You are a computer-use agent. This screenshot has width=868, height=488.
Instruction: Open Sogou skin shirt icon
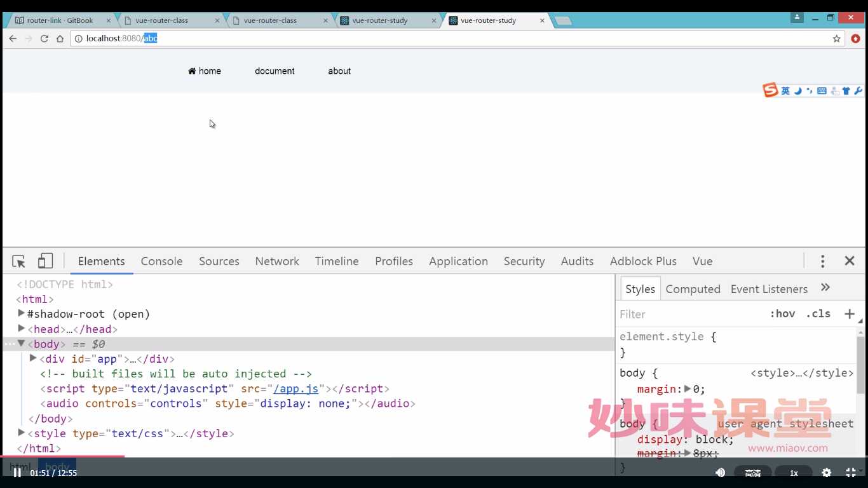pos(846,91)
